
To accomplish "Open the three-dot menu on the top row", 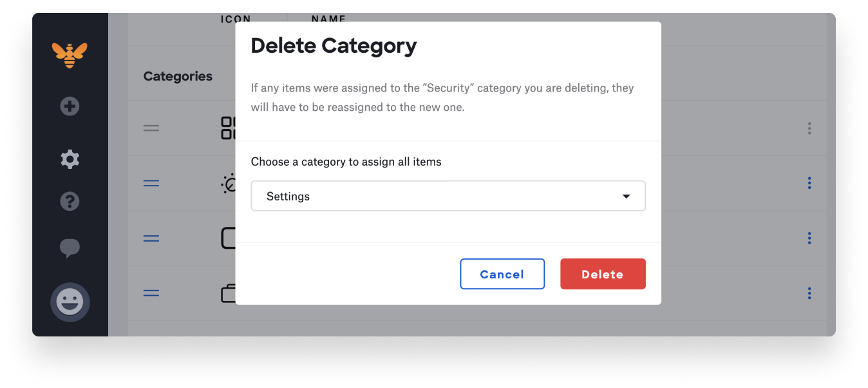I will (x=809, y=128).
